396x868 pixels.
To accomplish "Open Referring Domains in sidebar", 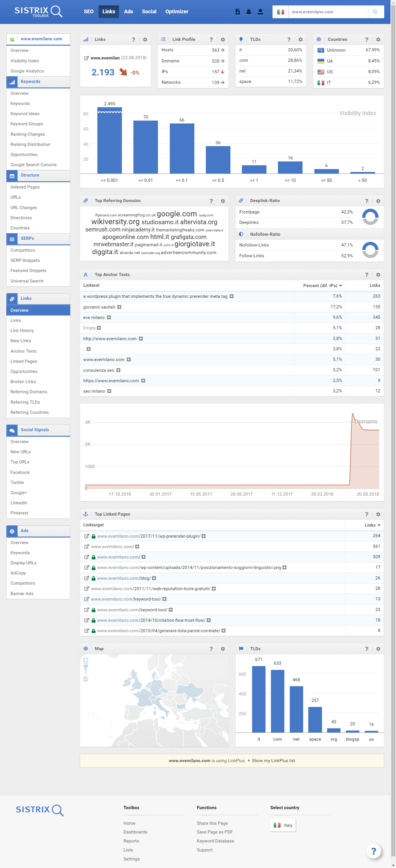I will (x=29, y=392).
